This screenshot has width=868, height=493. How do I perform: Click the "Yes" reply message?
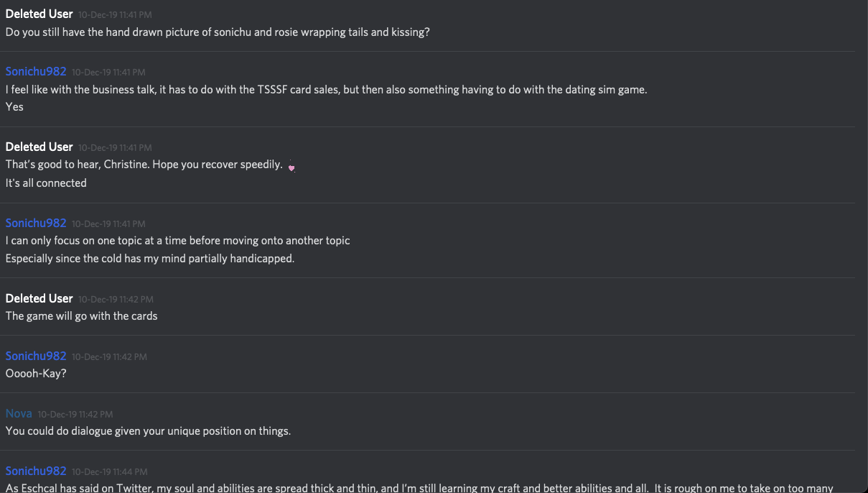[x=14, y=107]
